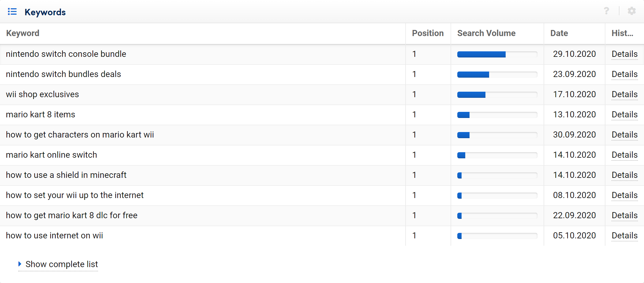Click the Hist... column header

(x=622, y=33)
